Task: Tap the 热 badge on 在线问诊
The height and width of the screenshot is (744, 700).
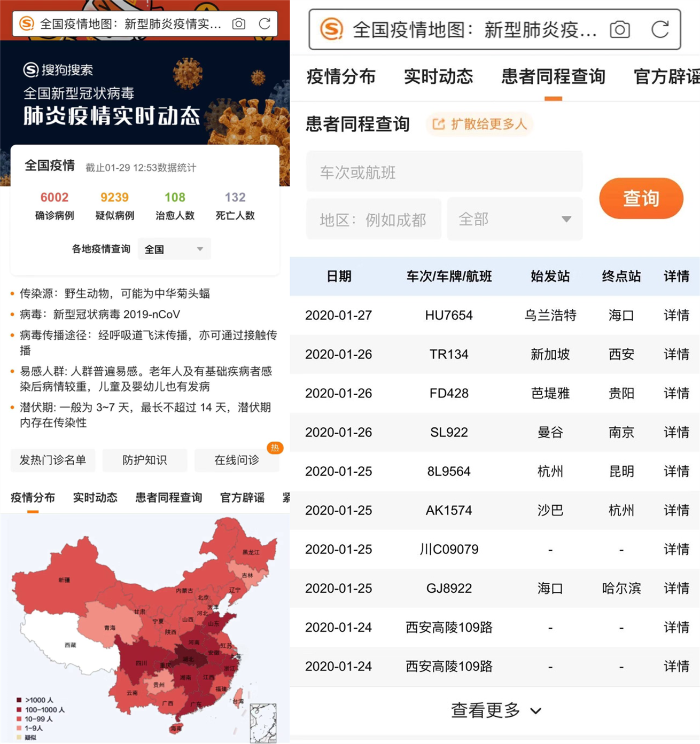Action: (x=275, y=448)
